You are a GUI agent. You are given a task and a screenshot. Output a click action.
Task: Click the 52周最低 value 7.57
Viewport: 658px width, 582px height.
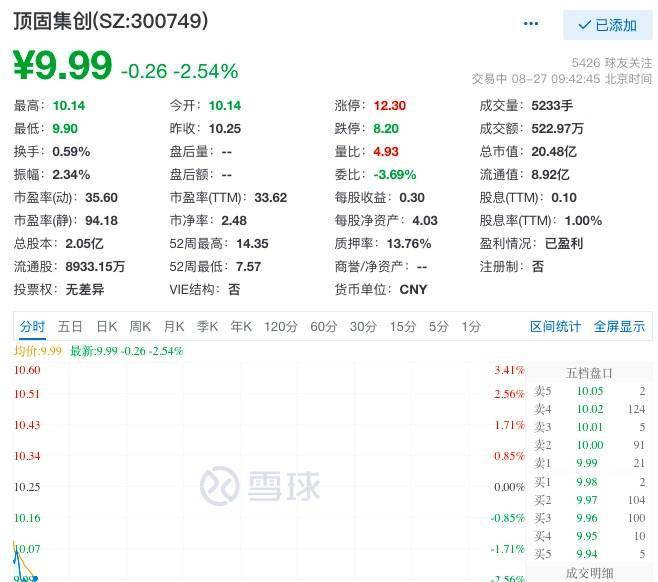249,267
